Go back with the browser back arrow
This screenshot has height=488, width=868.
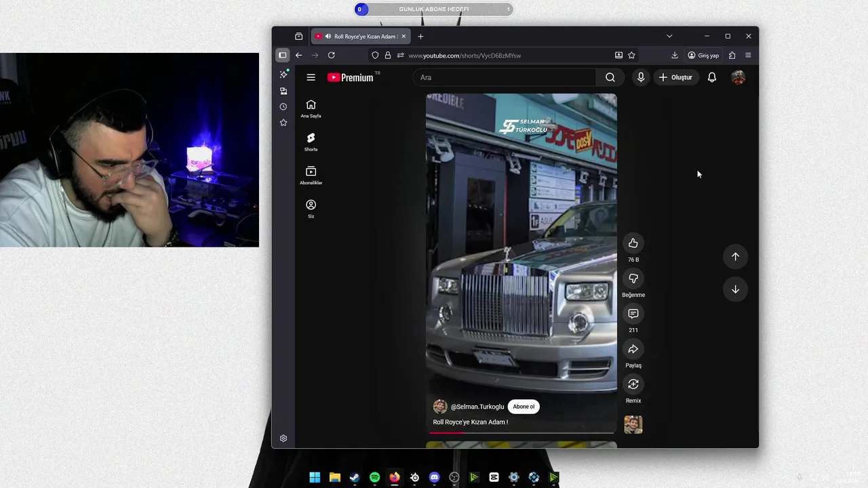(298, 55)
